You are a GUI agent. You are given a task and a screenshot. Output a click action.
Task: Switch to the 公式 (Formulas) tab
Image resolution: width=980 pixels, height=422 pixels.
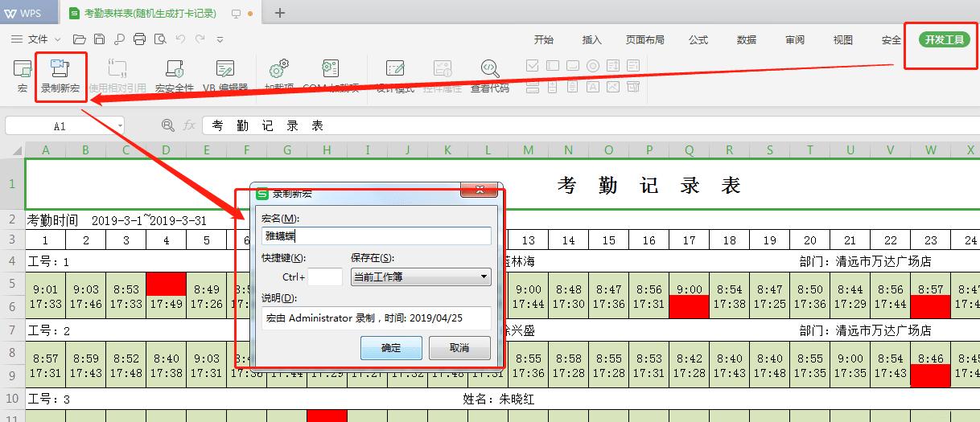coord(698,39)
